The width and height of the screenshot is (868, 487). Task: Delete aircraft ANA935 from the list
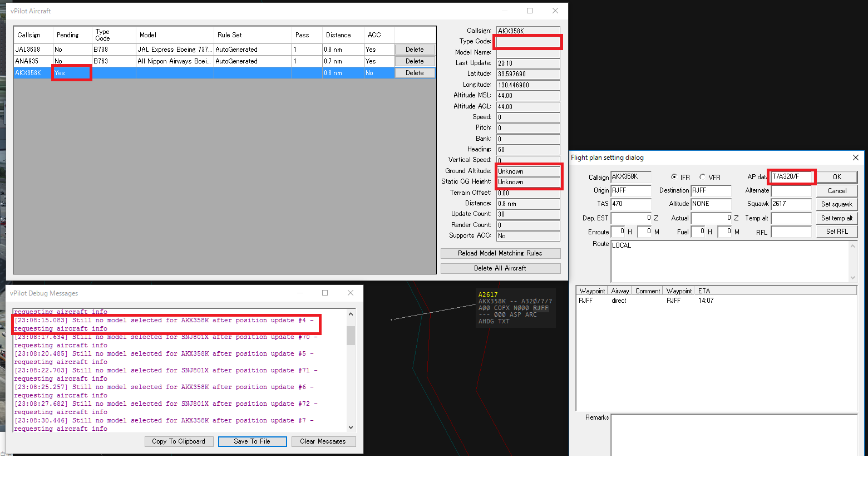(x=415, y=61)
